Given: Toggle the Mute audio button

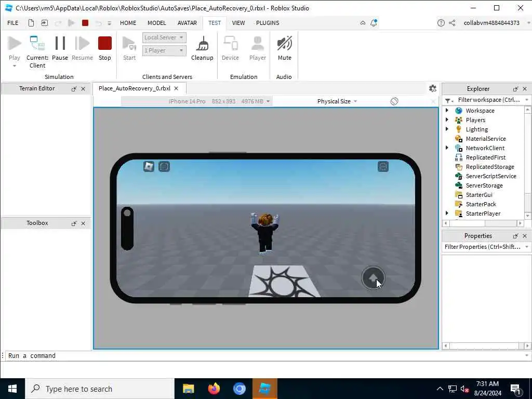Looking at the screenshot, I should (x=284, y=49).
